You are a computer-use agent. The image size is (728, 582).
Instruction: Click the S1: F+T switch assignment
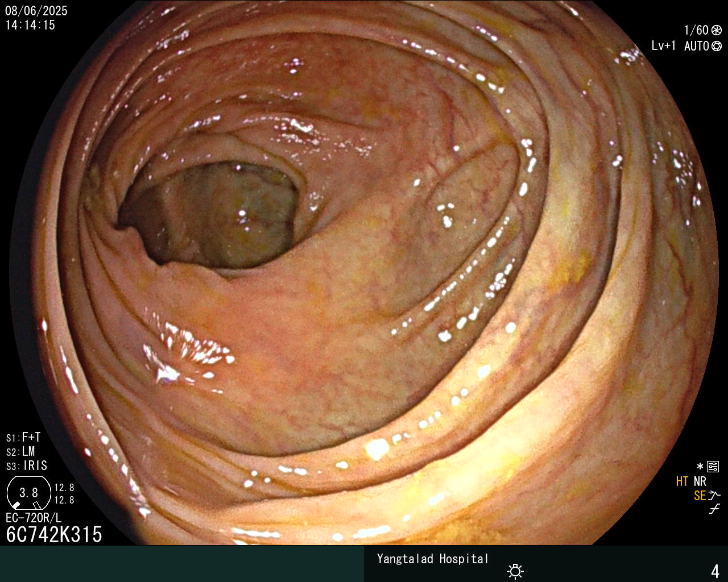(23, 438)
